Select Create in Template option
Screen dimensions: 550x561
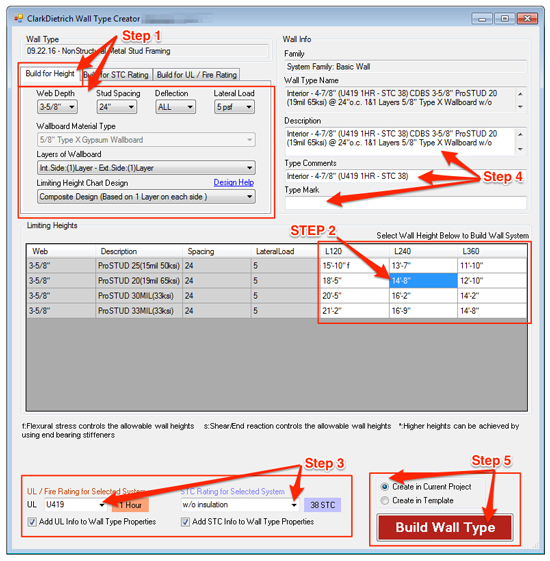pyautogui.click(x=417, y=501)
